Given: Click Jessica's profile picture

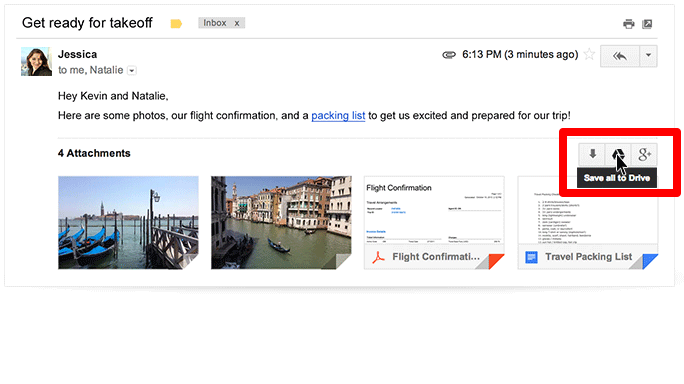Looking at the screenshot, I should [x=36, y=62].
